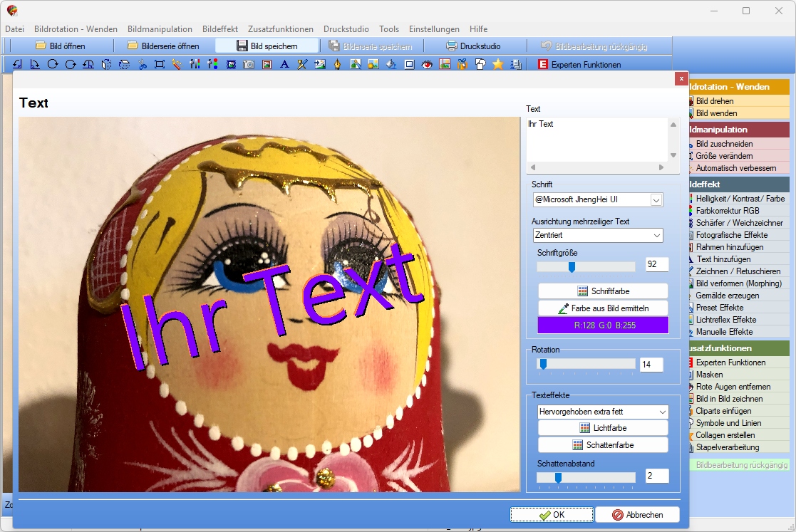Click the camera icon in toolbar
The height and width of the screenshot is (532, 796).
tap(249, 64)
